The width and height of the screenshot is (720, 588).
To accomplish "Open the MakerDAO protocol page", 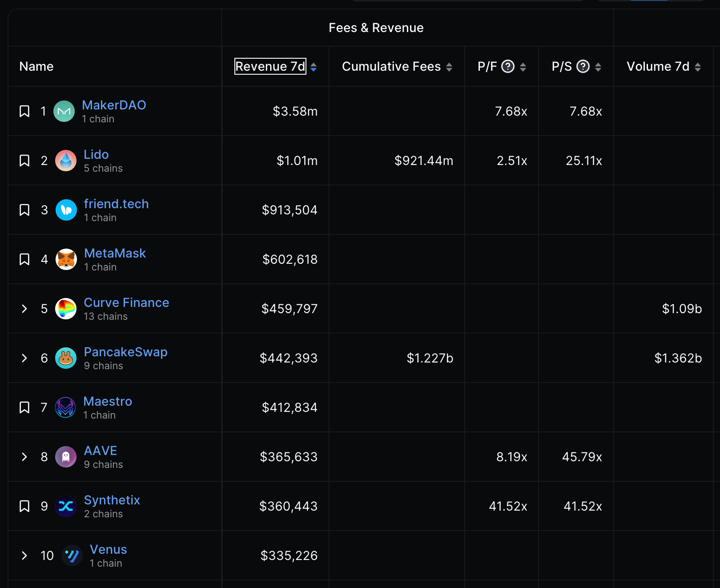I will click(x=114, y=105).
